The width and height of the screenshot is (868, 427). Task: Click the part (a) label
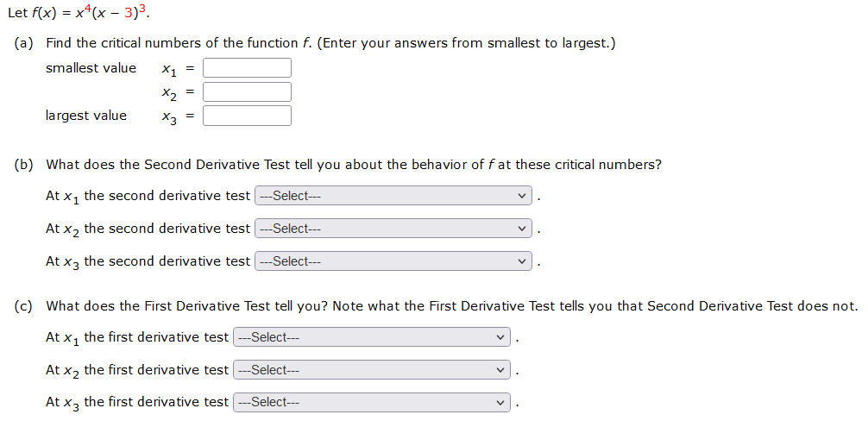(x=22, y=43)
